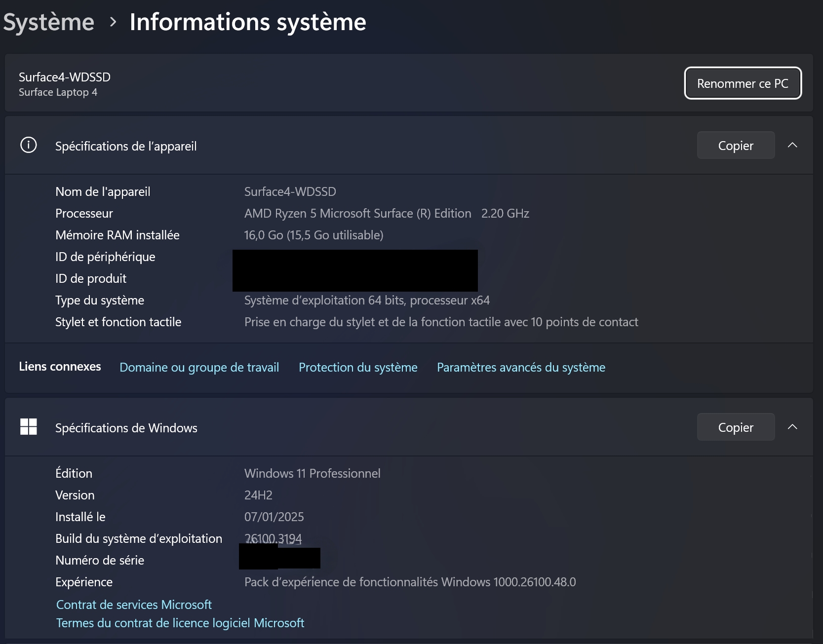The width and height of the screenshot is (823, 644).
Task: Open the Contrat de services Microsoft link
Action: tap(134, 605)
